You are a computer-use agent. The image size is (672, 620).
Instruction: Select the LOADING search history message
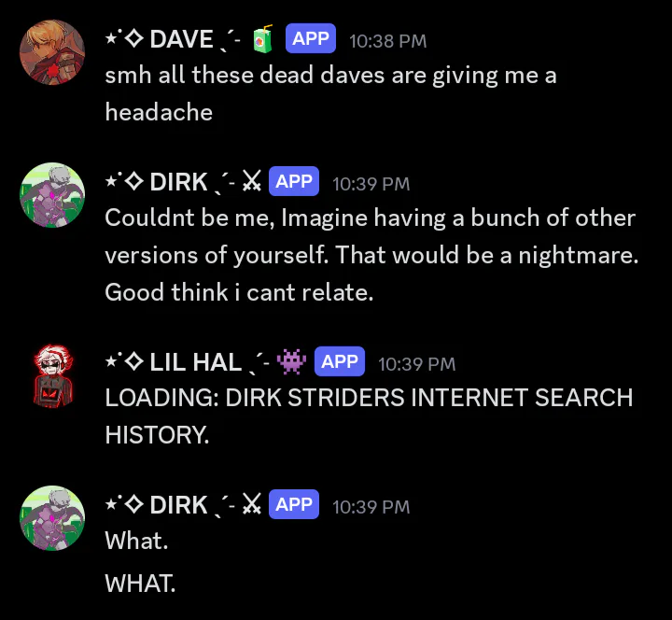point(369,416)
